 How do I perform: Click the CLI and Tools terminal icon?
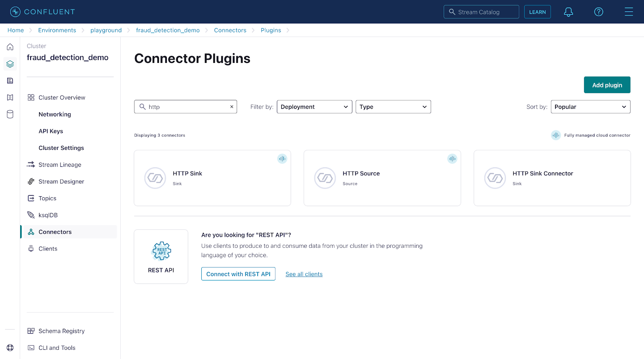(x=31, y=348)
